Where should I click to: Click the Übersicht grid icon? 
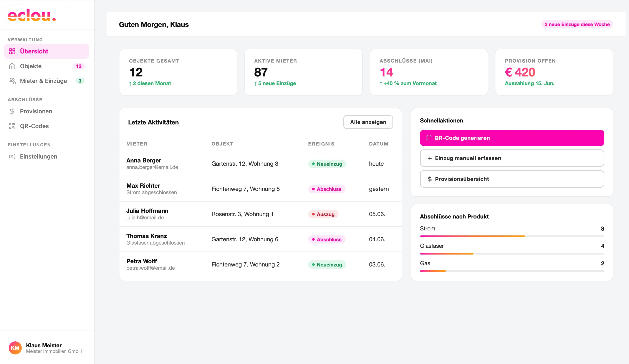pos(12,51)
